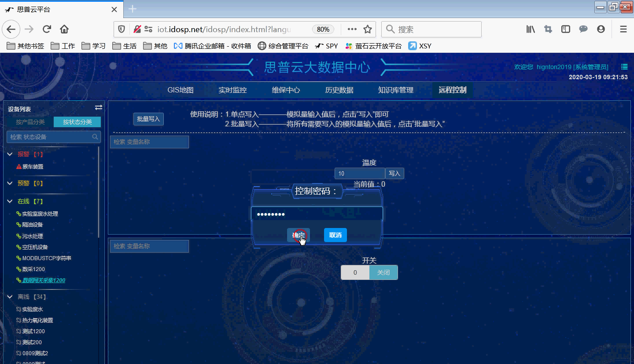Click the tracking protection shield in address bar
The width and height of the screenshot is (634, 364).
pos(122,29)
